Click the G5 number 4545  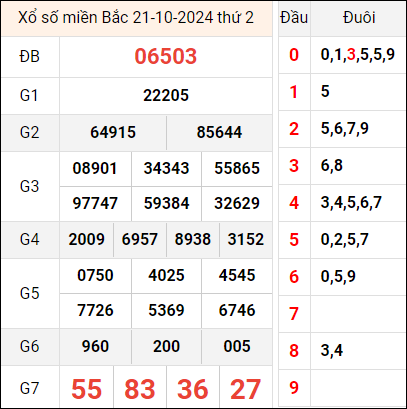pos(237,275)
